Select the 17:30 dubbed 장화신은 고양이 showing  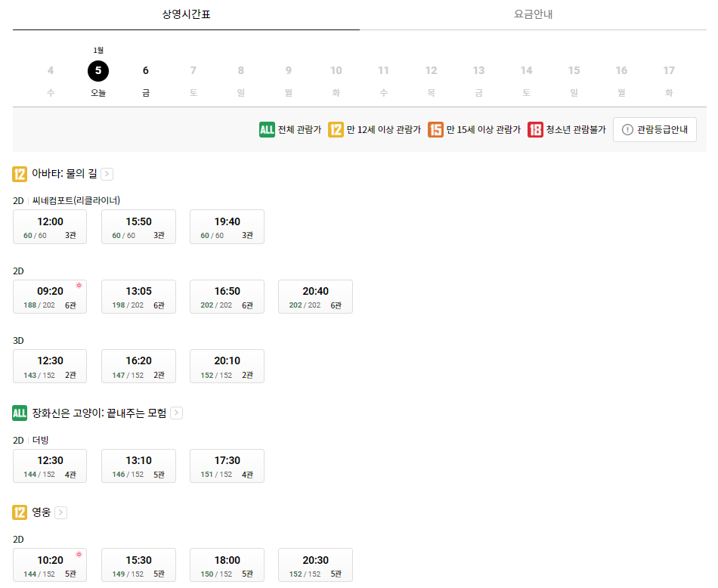tap(227, 466)
